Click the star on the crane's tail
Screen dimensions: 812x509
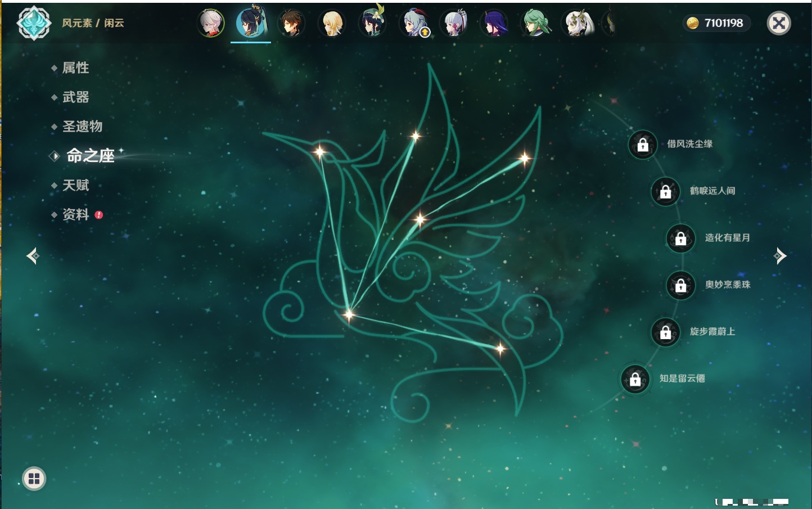(x=500, y=349)
